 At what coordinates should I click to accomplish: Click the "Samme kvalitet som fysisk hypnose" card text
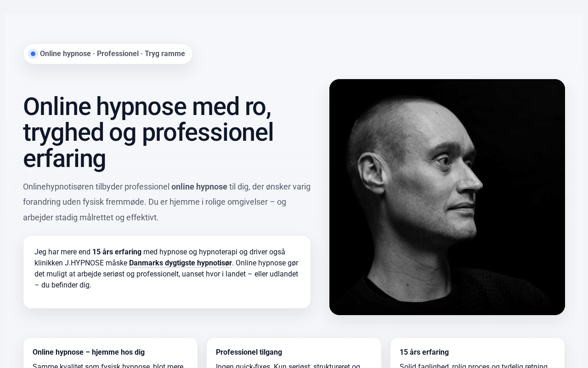tap(91, 366)
